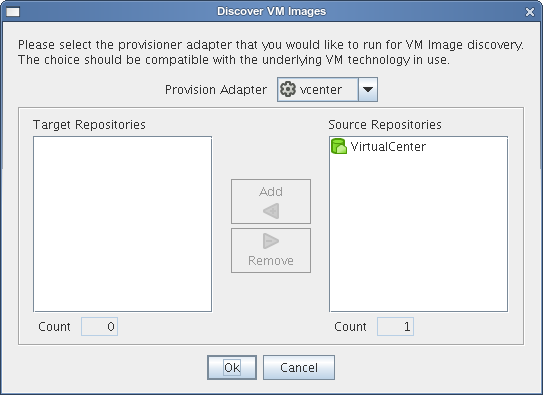Click the Target Repositories list box
The image size is (543, 395).
point(123,224)
